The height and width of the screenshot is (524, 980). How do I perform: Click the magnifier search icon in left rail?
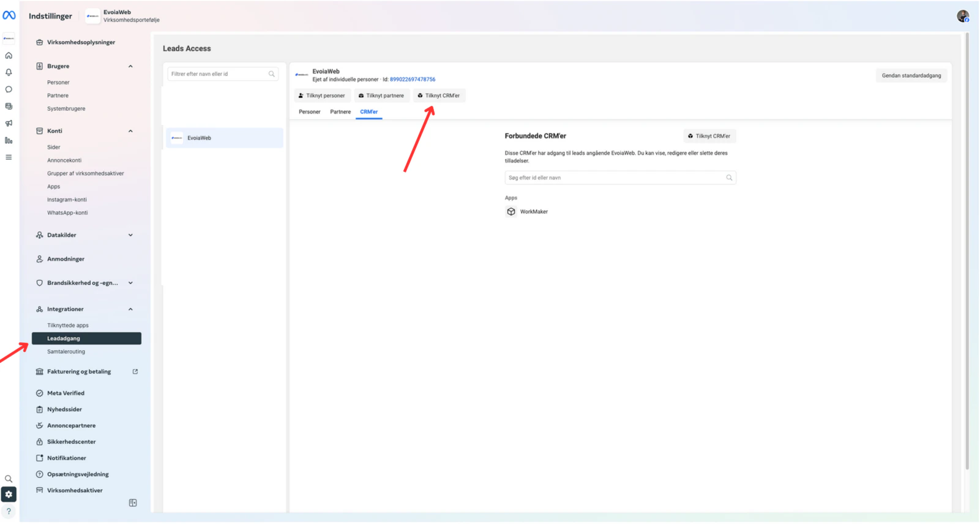[x=9, y=479]
